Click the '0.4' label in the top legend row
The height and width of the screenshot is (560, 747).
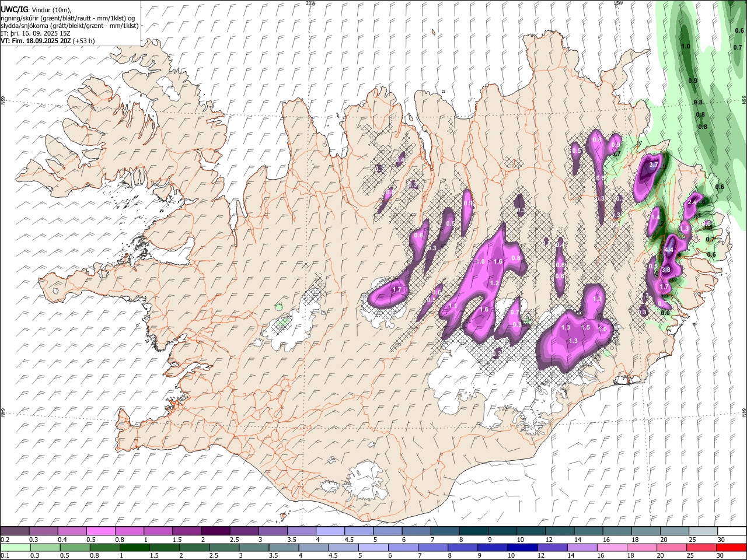click(x=62, y=540)
